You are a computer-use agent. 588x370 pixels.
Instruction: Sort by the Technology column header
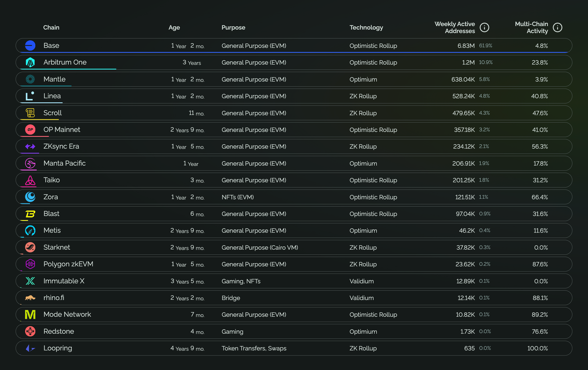coord(366,28)
